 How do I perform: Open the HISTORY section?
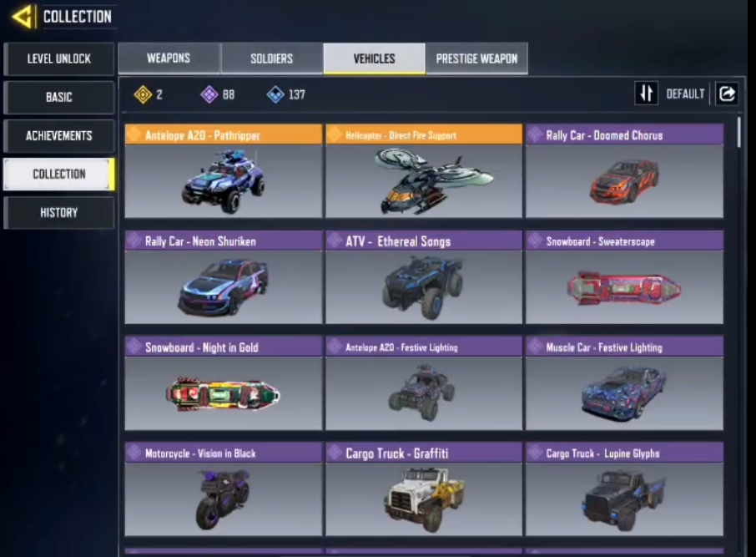click(x=58, y=212)
